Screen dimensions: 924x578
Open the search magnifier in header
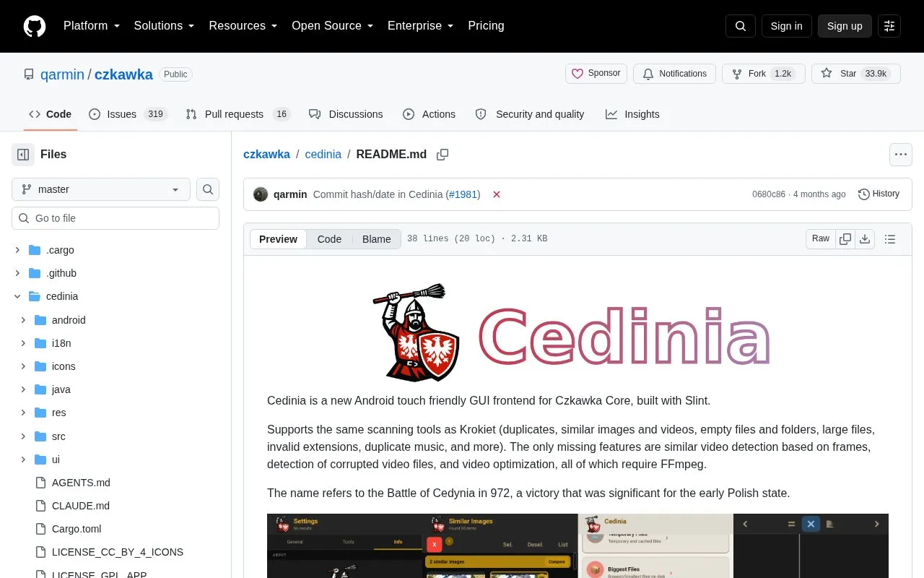tap(741, 26)
